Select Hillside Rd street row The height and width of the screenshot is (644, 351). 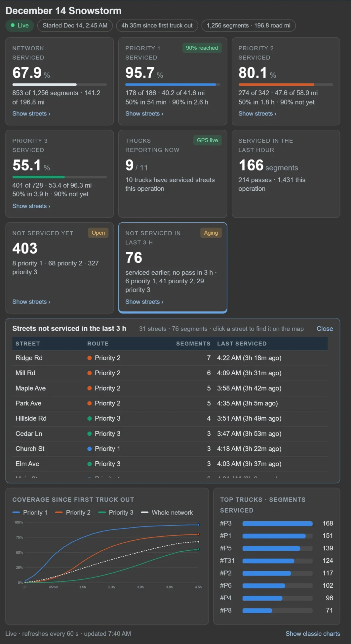tap(170, 418)
